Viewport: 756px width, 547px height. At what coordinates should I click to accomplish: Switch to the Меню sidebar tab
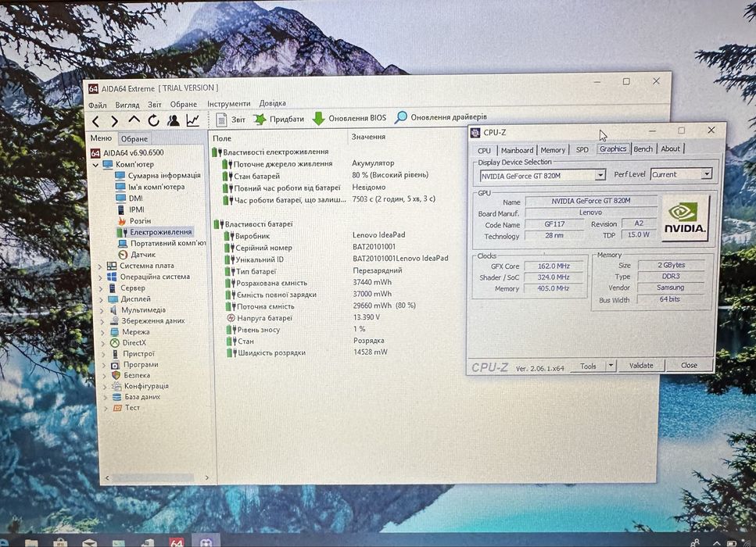pyautogui.click(x=101, y=138)
